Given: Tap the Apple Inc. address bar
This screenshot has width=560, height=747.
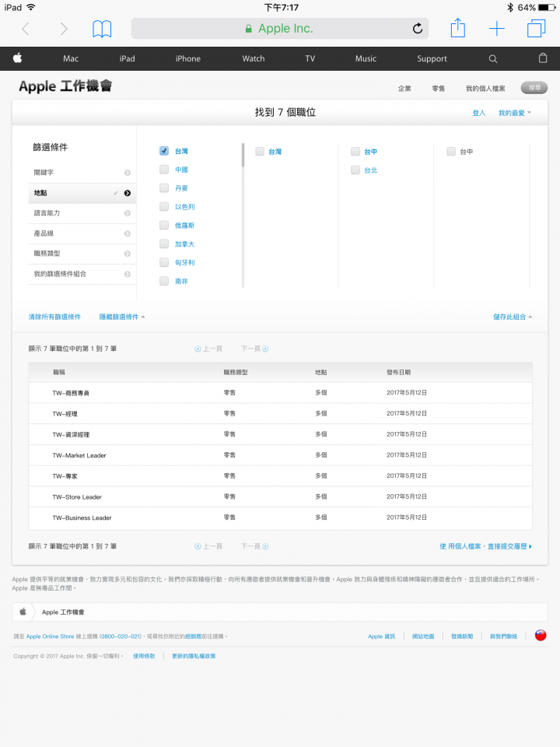Looking at the screenshot, I should pyautogui.click(x=280, y=29).
